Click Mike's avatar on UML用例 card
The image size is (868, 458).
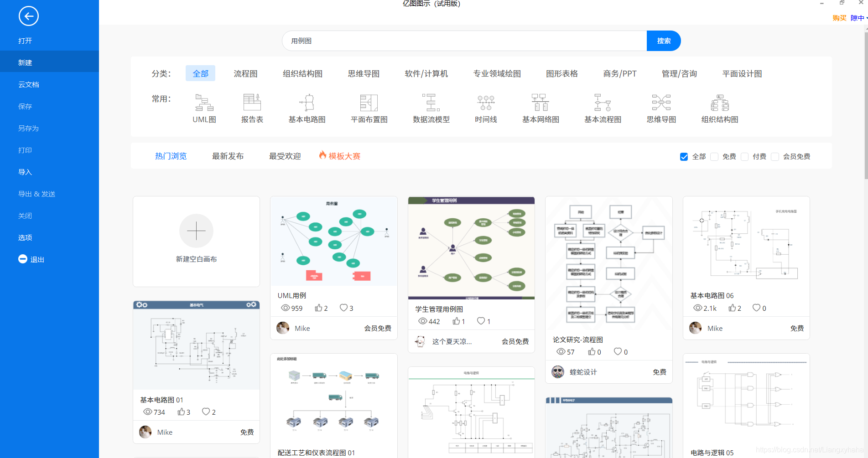click(x=283, y=328)
